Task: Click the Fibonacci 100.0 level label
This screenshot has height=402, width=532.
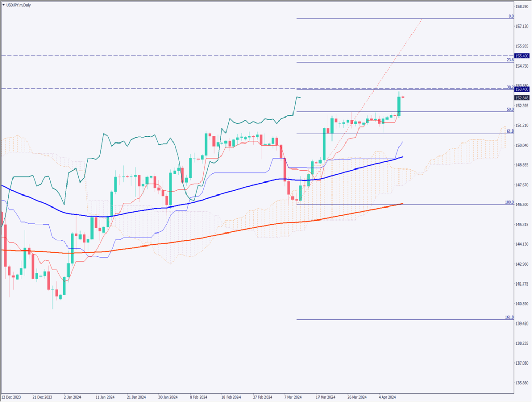Action: coord(509,202)
